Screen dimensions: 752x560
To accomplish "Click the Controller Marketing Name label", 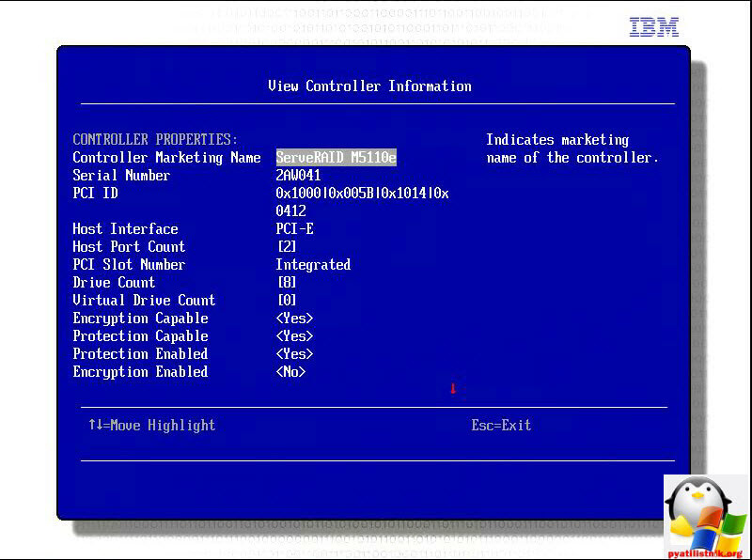I will click(x=166, y=158).
